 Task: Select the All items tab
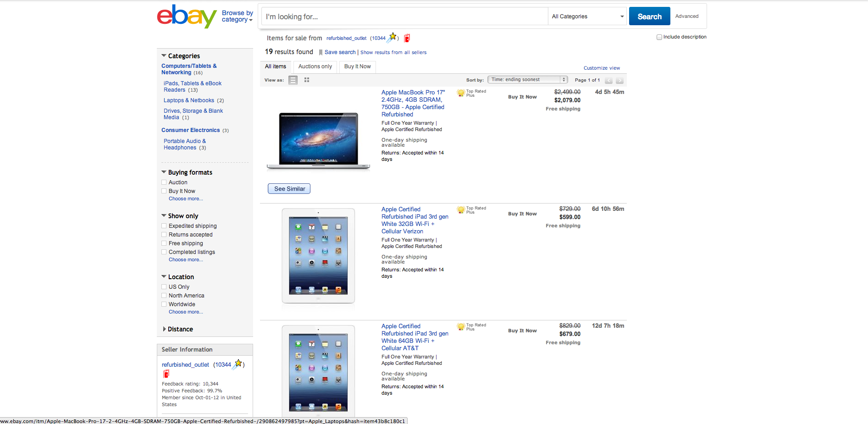click(x=276, y=67)
